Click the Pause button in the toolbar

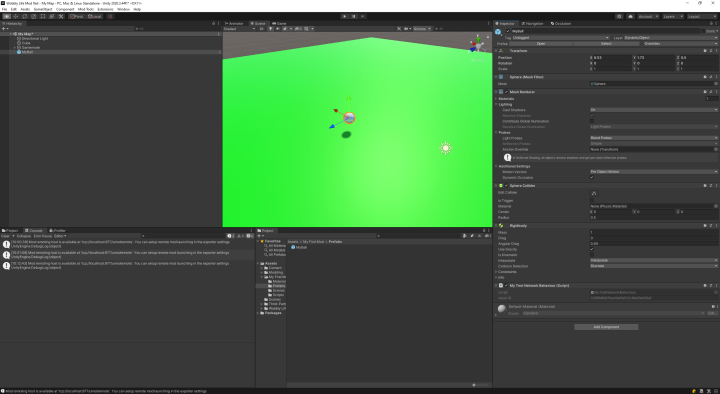pyautogui.click(x=354, y=16)
